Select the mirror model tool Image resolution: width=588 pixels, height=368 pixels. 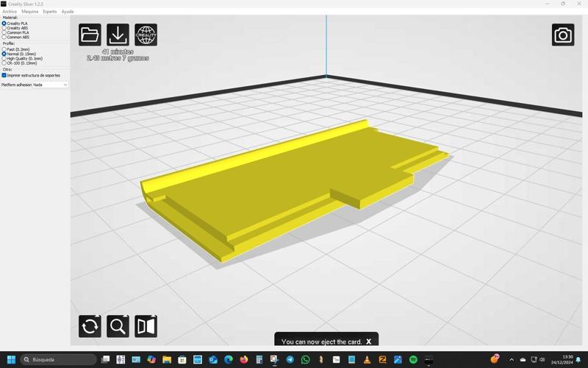coord(146,326)
